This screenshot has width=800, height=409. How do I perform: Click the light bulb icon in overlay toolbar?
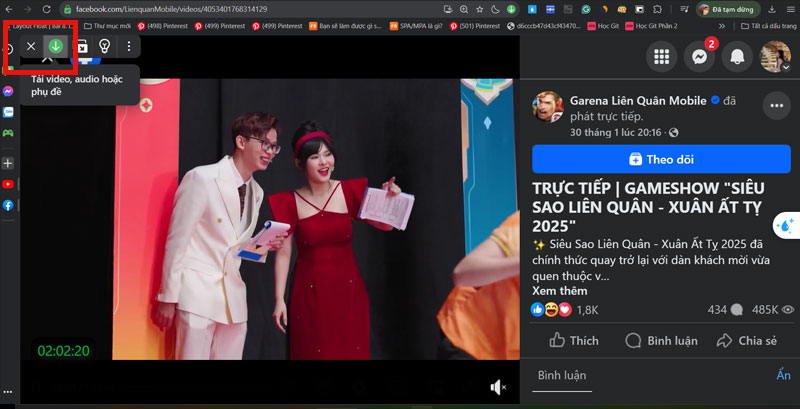[105, 46]
